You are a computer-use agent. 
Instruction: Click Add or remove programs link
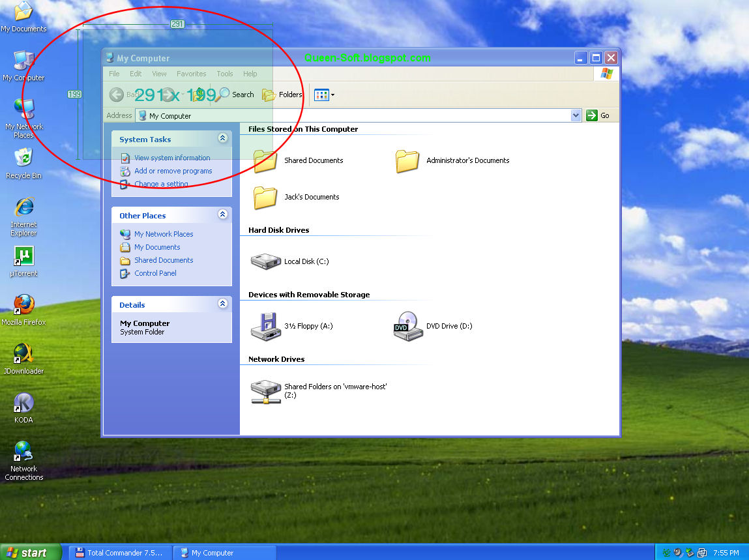pyautogui.click(x=166, y=171)
